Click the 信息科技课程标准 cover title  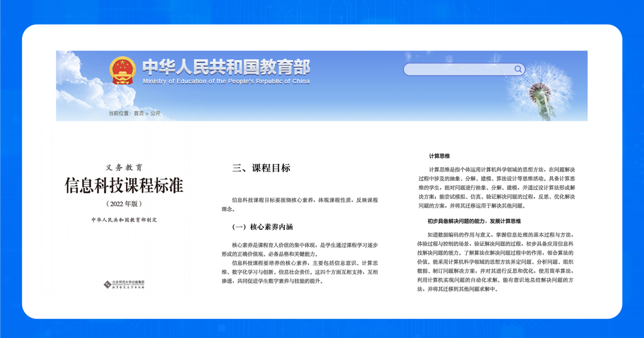pos(124,185)
